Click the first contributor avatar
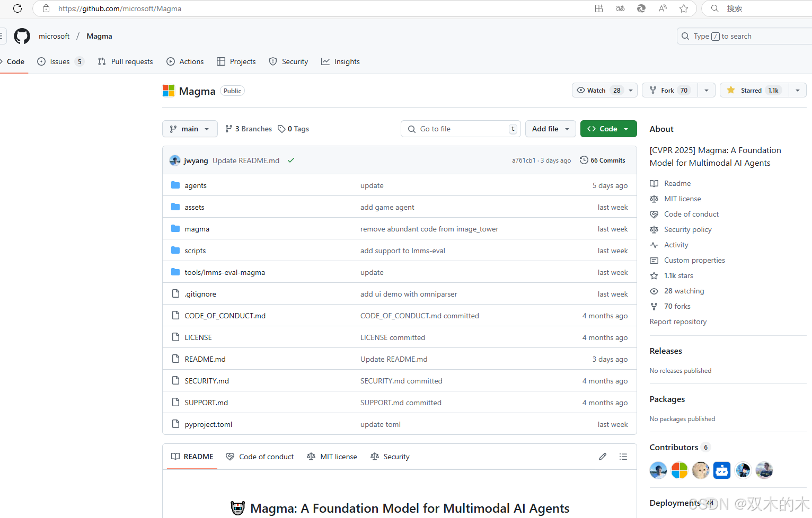The height and width of the screenshot is (518, 812). [x=658, y=470]
